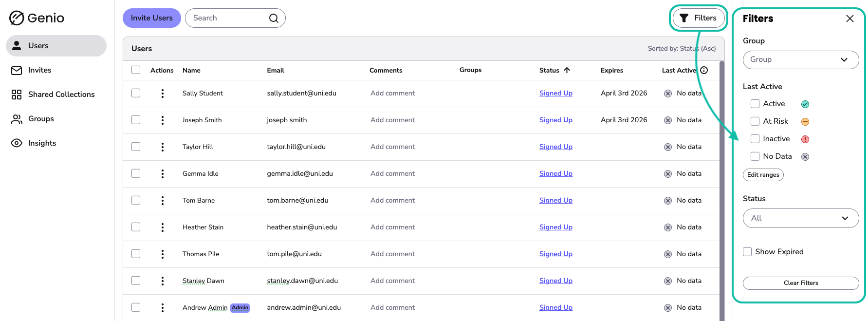Click the Groups column header
The image size is (868, 321).
pos(470,70)
